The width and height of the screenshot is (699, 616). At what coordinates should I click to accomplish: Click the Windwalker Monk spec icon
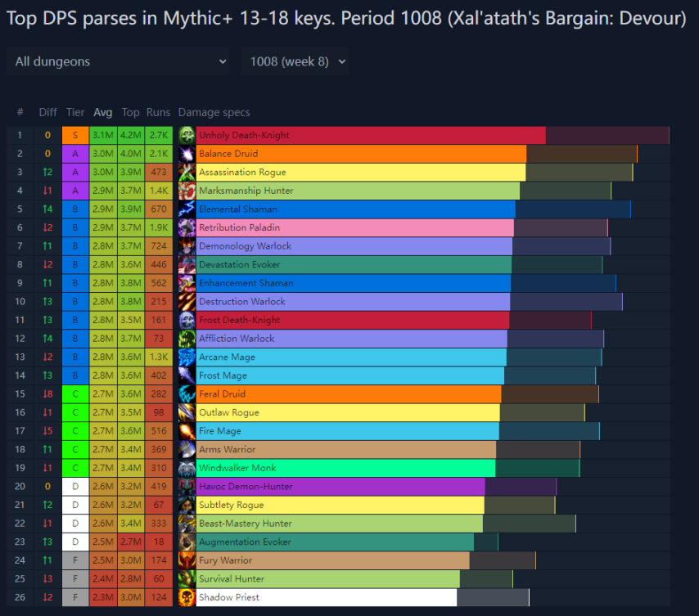point(187,468)
